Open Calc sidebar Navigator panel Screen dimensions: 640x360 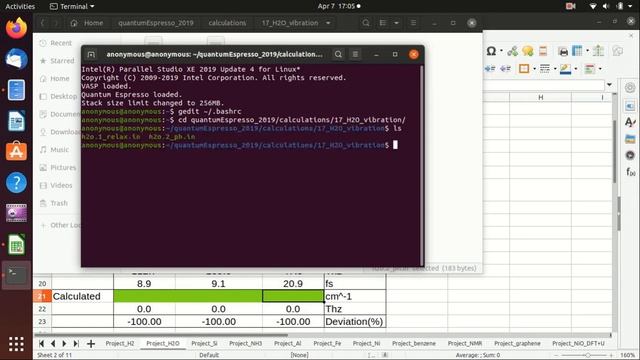[630, 155]
